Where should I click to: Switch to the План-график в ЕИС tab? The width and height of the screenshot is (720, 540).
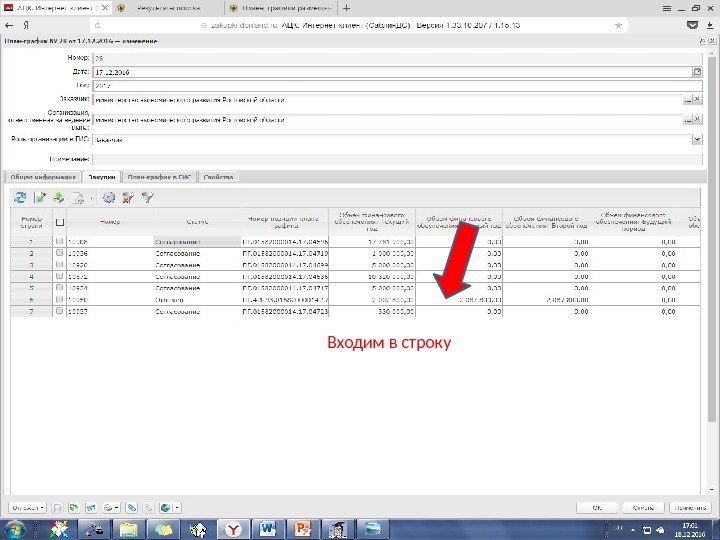tap(159, 177)
